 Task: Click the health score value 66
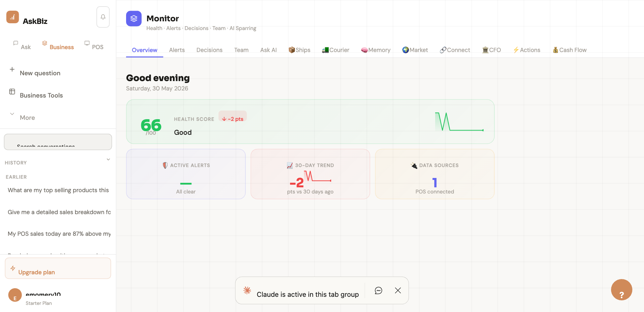(151, 125)
